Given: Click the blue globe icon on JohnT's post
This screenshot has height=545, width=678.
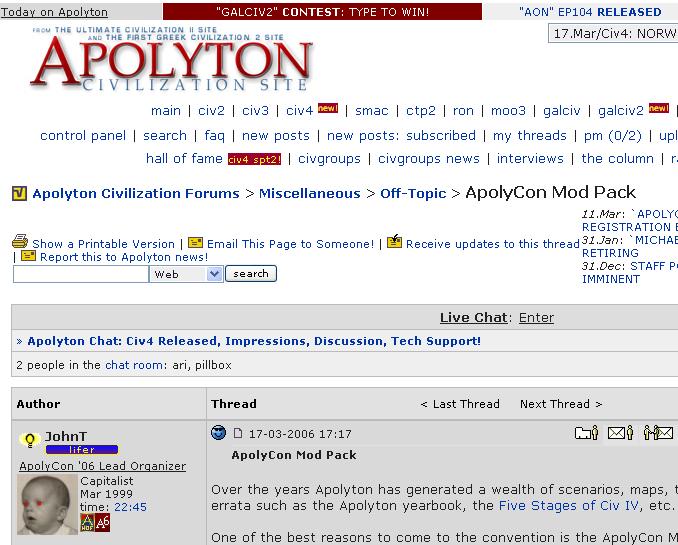Looking at the screenshot, I should click(219, 433).
